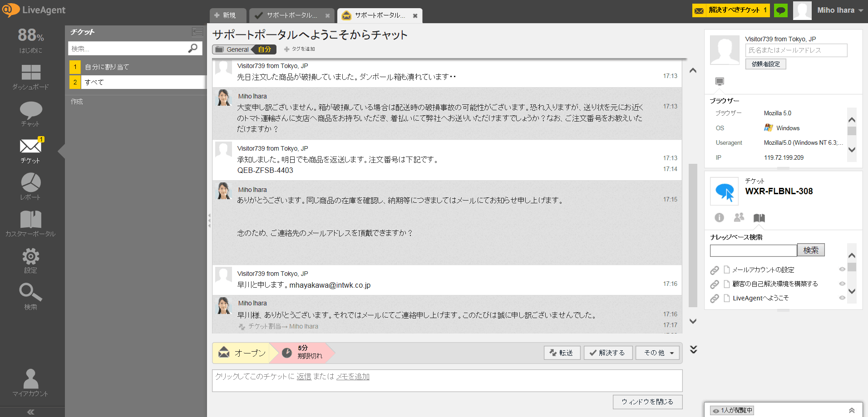868x417 pixels.
Task: Click the 作成 create link
Action: tap(77, 102)
